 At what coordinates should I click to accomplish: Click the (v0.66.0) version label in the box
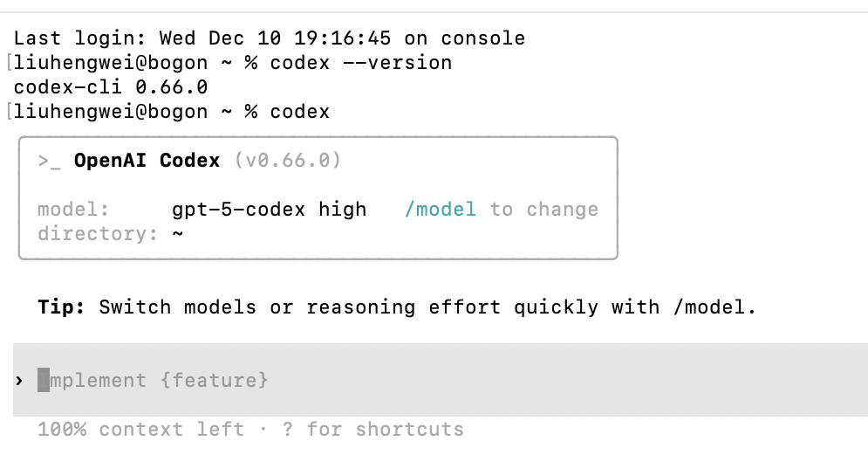click(x=288, y=161)
